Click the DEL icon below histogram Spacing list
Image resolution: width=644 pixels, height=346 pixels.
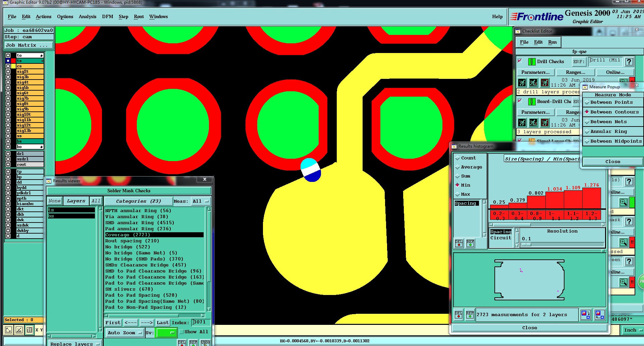pos(459,243)
